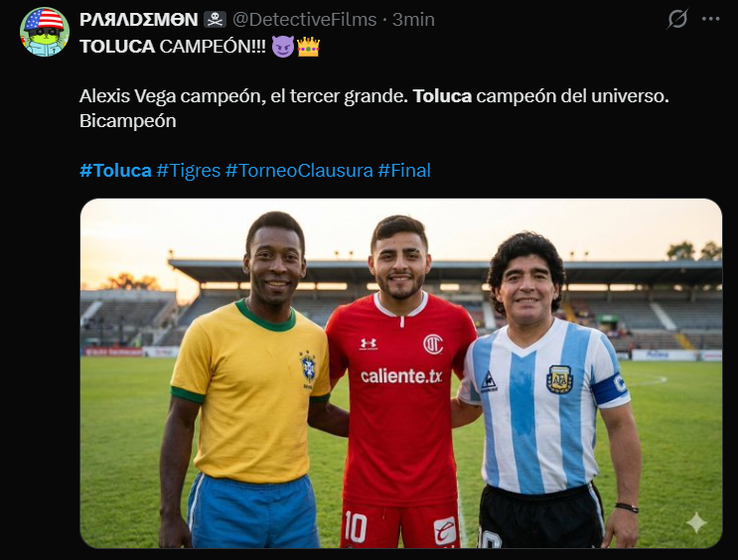Click the bold Toluca word in body text
This screenshot has width=738, height=560.
(x=442, y=96)
